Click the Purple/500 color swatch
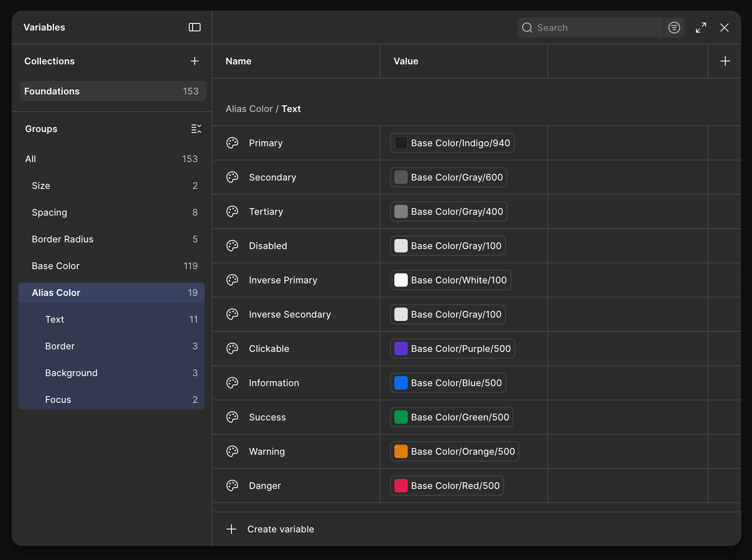The image size is (752, 560). 401,349
